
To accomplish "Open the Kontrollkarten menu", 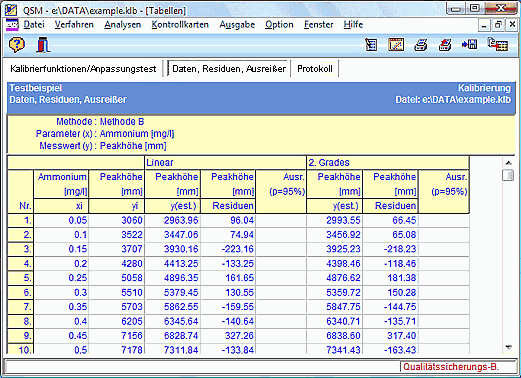I will (180, 25).
